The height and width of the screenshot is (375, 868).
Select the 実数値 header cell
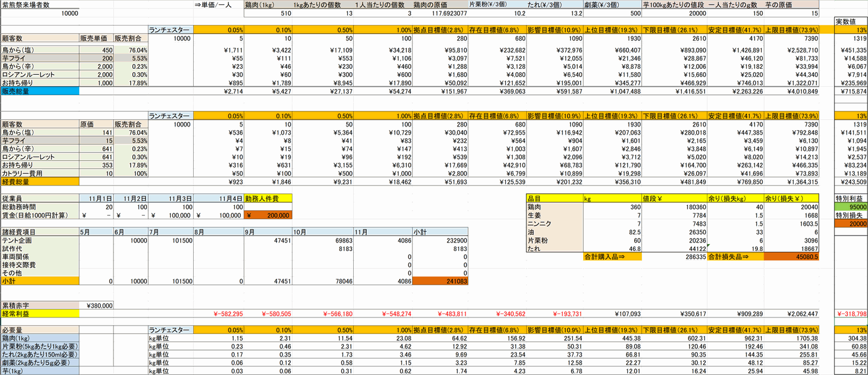pos(851,21)
